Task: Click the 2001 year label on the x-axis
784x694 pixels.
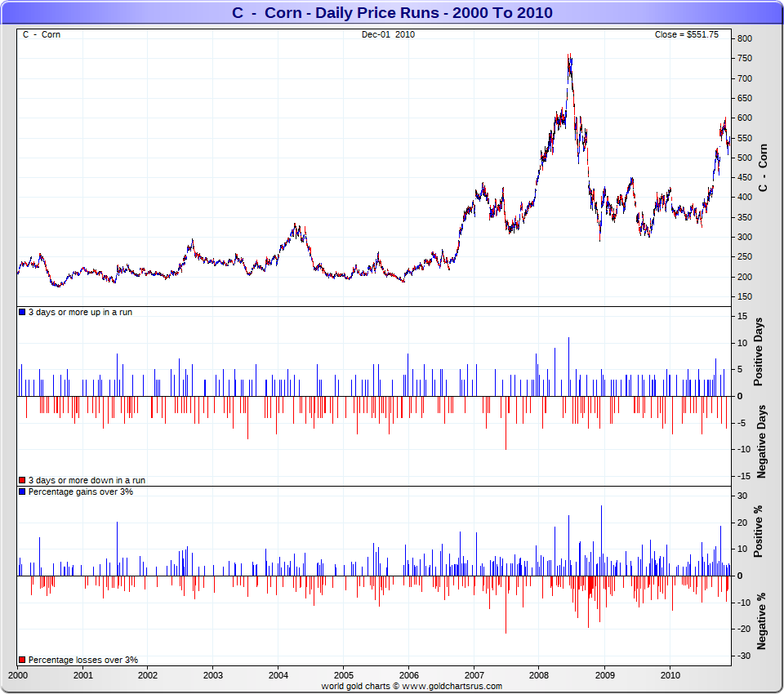Action: click(x=82, y=676)
